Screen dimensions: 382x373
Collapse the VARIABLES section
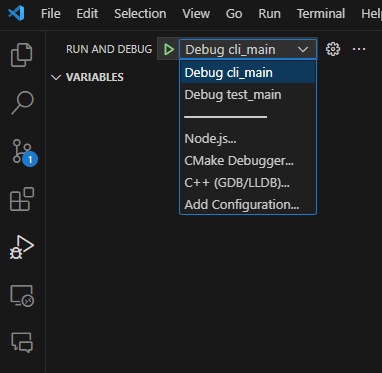point(87,77)
